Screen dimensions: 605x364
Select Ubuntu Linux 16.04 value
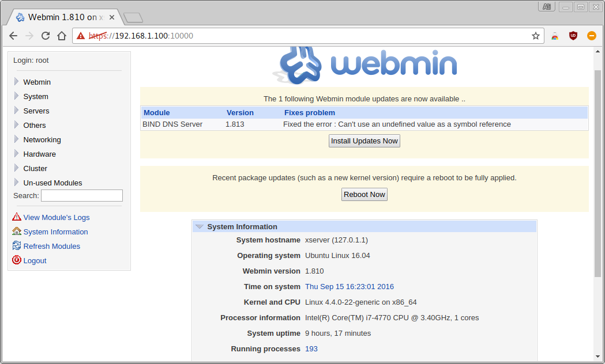click(x=337, y=255)
